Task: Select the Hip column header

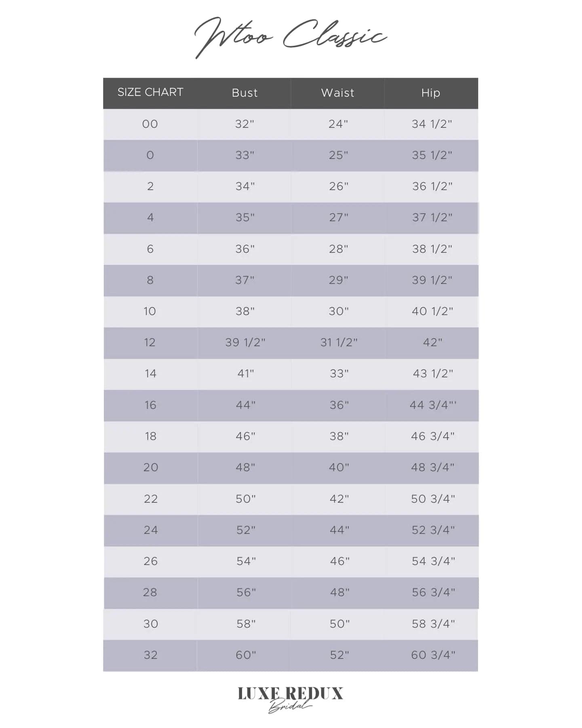Action: click(x=431, y=93)
